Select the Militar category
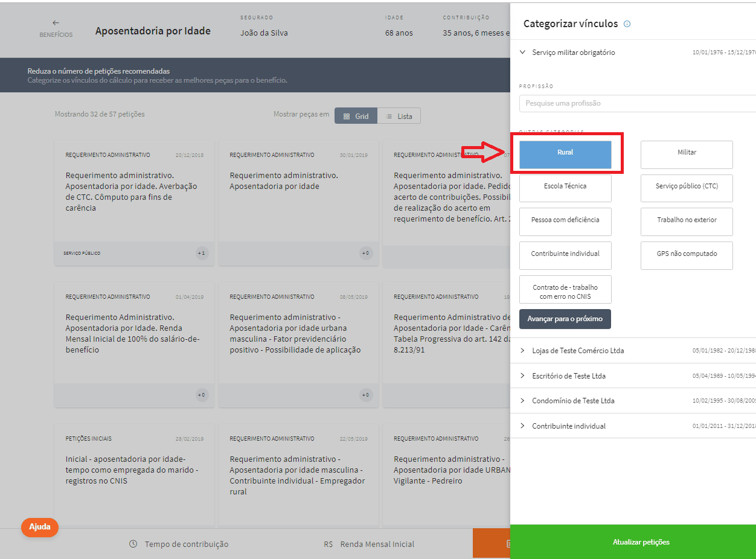This screenshot has width=756, height=559. click(687, 155)
